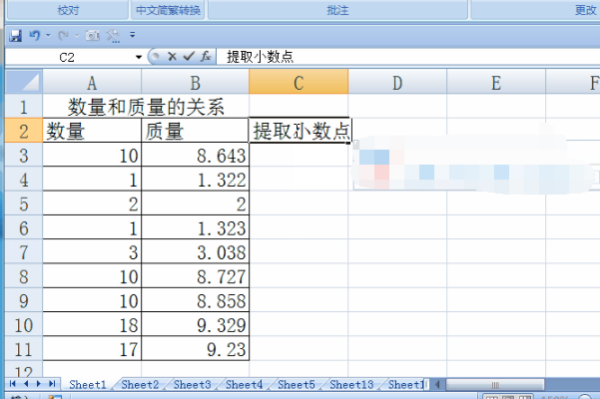
Task: Click the horizontal scrollbar thumb
Action: pyautogui.click(x=495, y=384)
